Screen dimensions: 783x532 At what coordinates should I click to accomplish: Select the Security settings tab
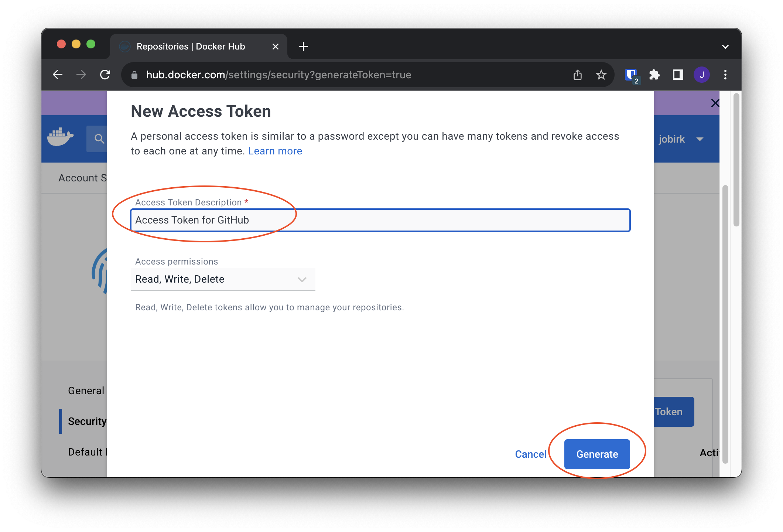coord(87,421)
